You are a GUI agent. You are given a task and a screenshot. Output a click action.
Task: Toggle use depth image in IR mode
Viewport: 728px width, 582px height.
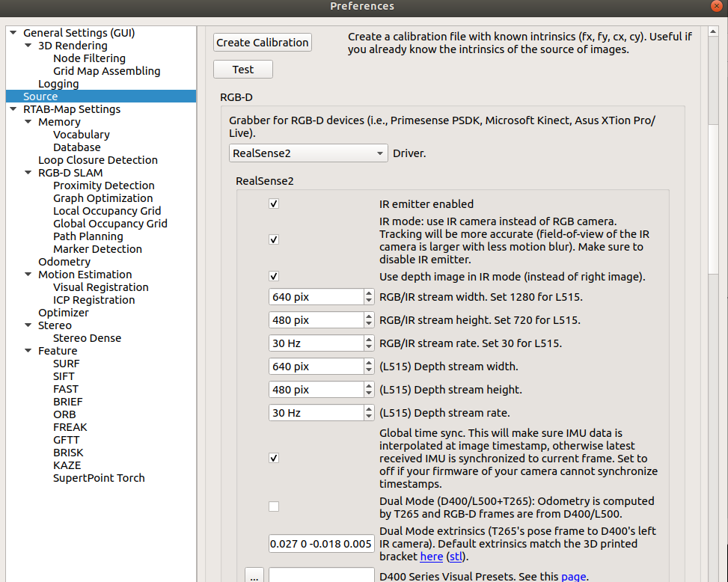tap(274, 276)
